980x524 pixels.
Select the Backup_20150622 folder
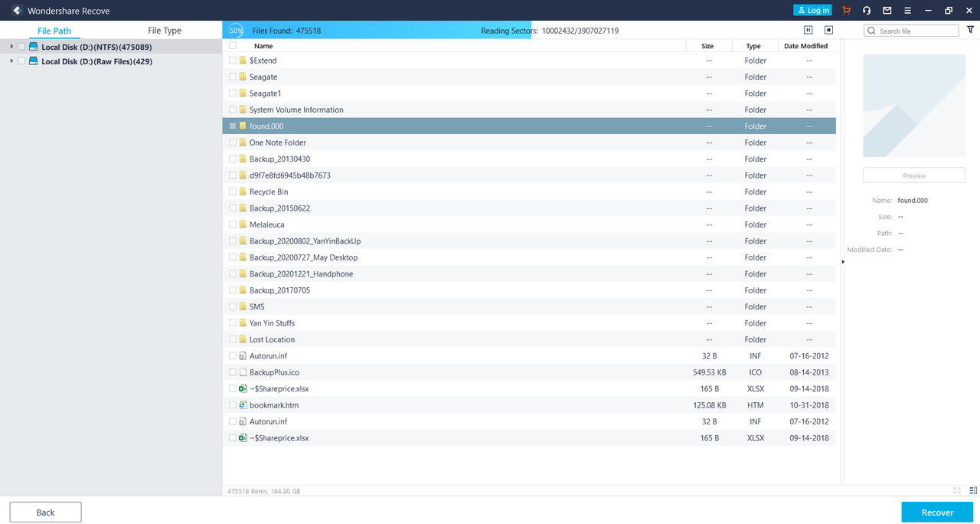point(279,208)
